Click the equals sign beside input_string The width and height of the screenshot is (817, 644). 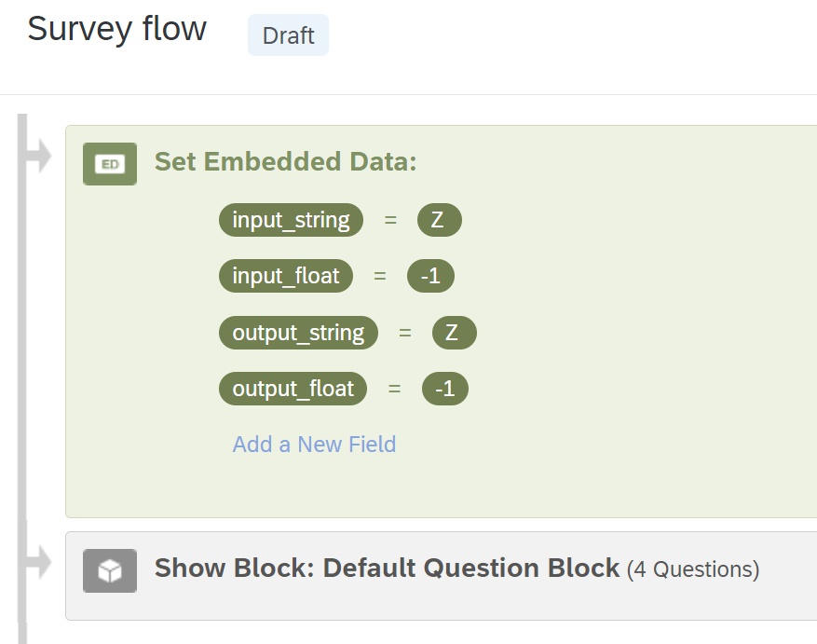(390, 221)
